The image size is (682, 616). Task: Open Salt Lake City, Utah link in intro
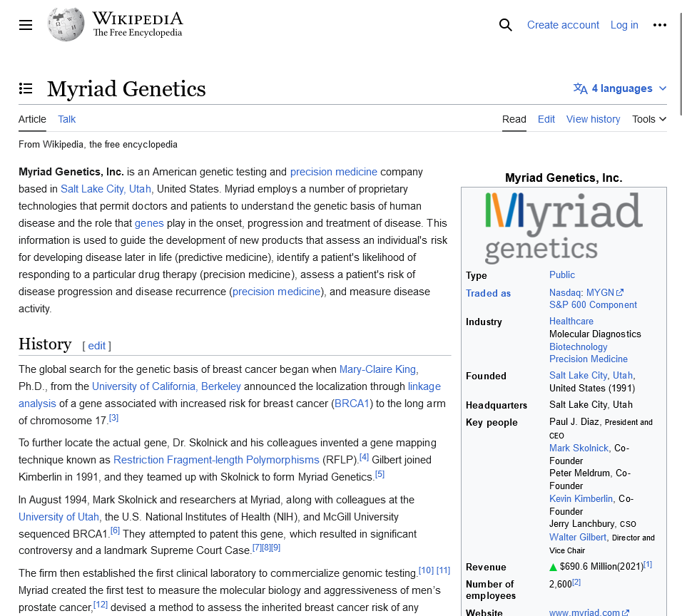coord(106,189)
